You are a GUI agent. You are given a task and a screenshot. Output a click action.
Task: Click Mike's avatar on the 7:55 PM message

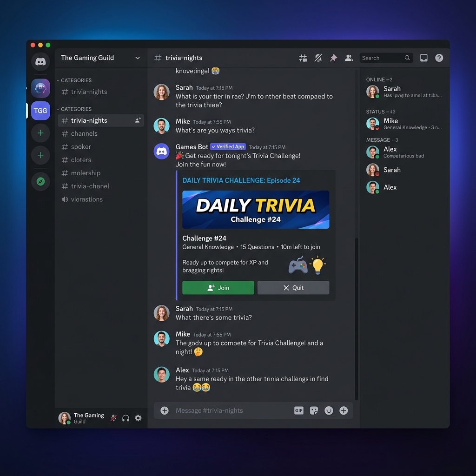click(x=161, y=338)
